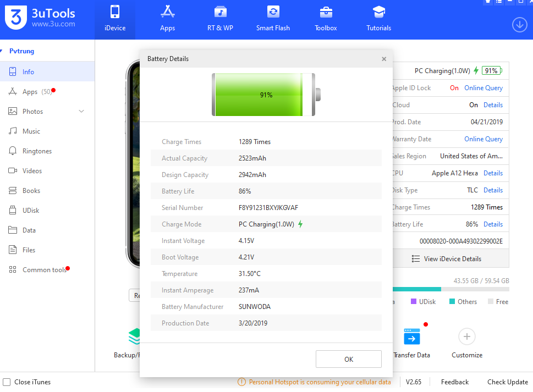Click OK in Battery Details dialog

click(348, 359)
